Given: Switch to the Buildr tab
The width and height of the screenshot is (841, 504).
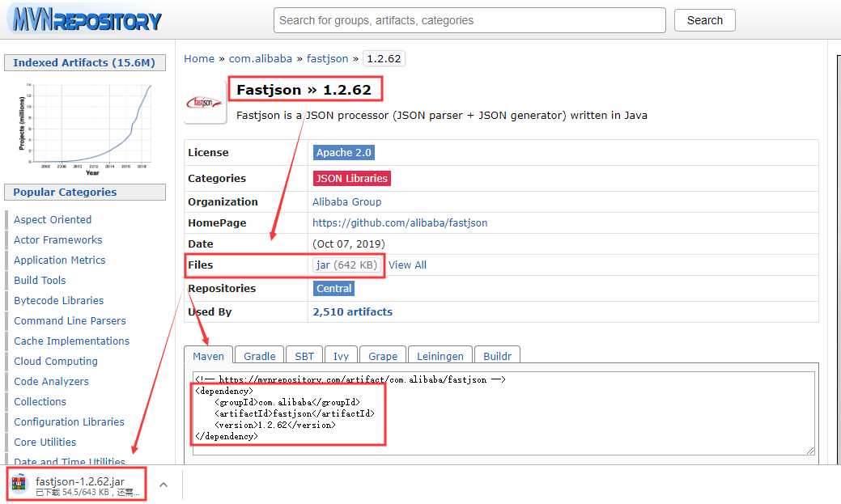Looking at the screenshot, I should click(x=497, y=355).
